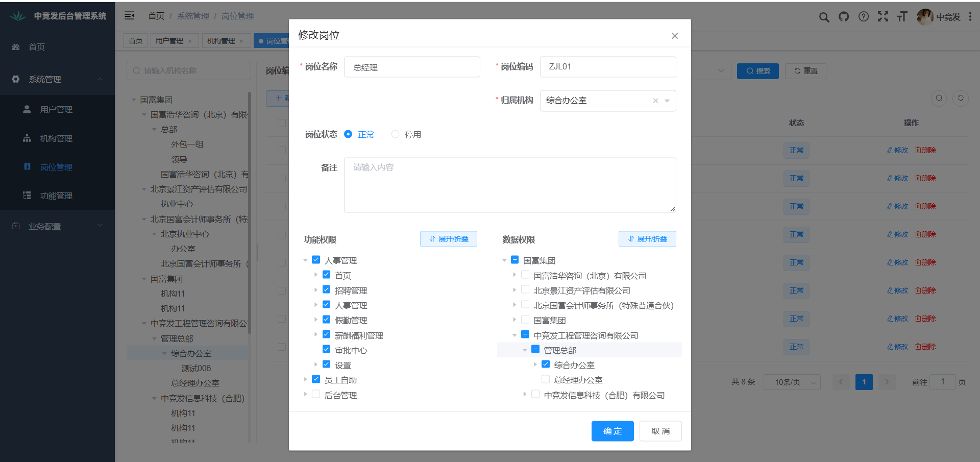Open font size setting icon
Screen dimensions: 980x462
click(x=902, y=17)
